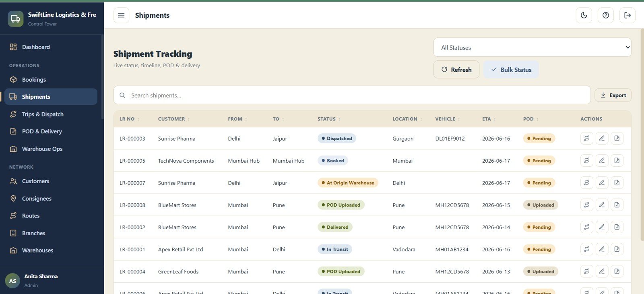Image resolution: width=644 pixels, height=294 pixels.
Task: Click the Delivered status badge
Action: 335,227
